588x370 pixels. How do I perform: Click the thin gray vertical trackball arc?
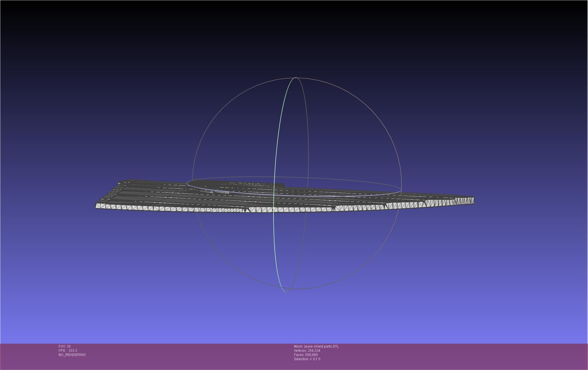pyautogui.click(x=307, y=126)
